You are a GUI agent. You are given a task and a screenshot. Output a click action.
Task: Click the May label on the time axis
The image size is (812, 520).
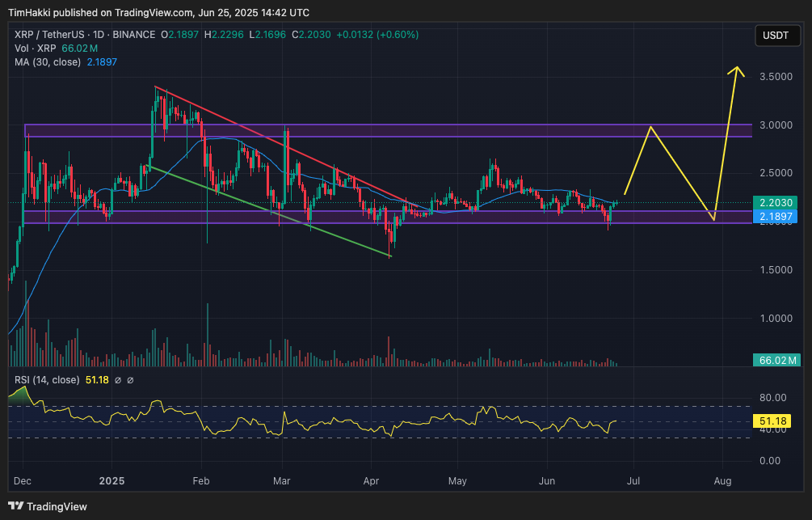coord(457,481)
